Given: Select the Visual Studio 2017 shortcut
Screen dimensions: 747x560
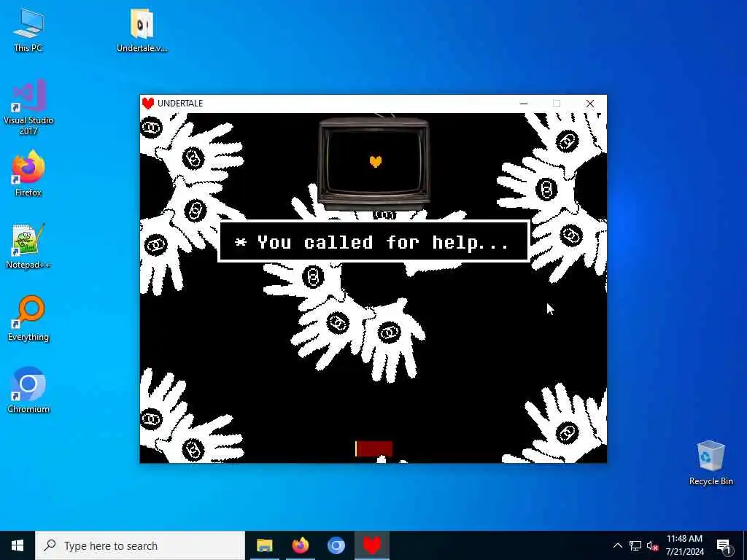Looking at the screenshot, I should click(x=28, y=107).
